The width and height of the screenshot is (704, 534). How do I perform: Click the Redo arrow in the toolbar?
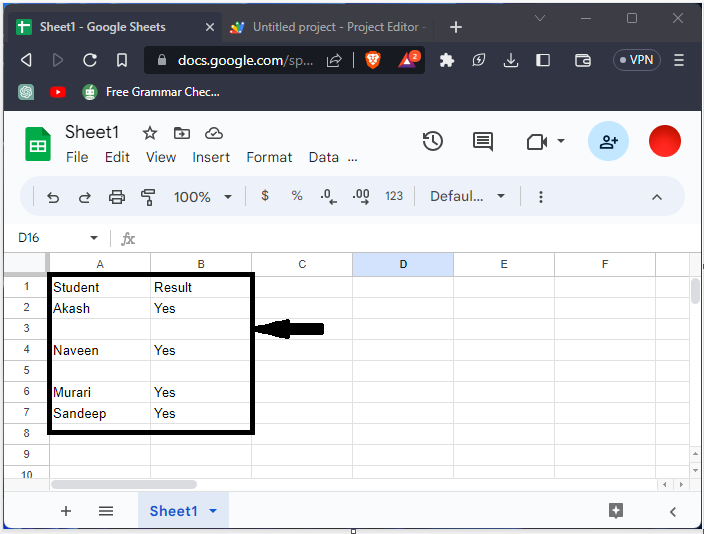84,197
